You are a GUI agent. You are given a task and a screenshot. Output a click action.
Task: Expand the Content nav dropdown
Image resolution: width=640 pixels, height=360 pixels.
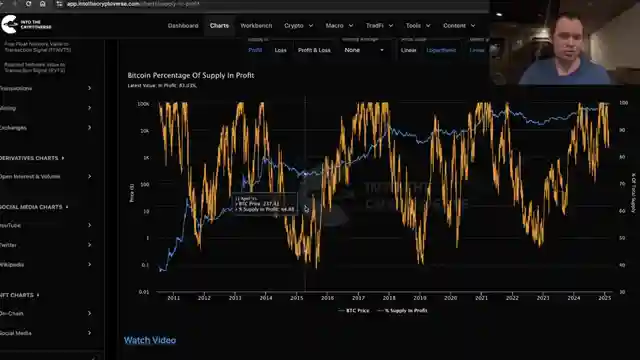tap(459, 25)
